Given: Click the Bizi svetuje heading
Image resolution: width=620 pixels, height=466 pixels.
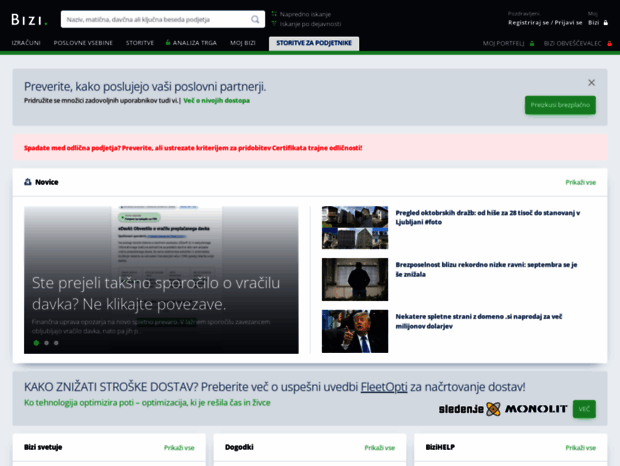Looking at the screenshot, I should point(43,447).
